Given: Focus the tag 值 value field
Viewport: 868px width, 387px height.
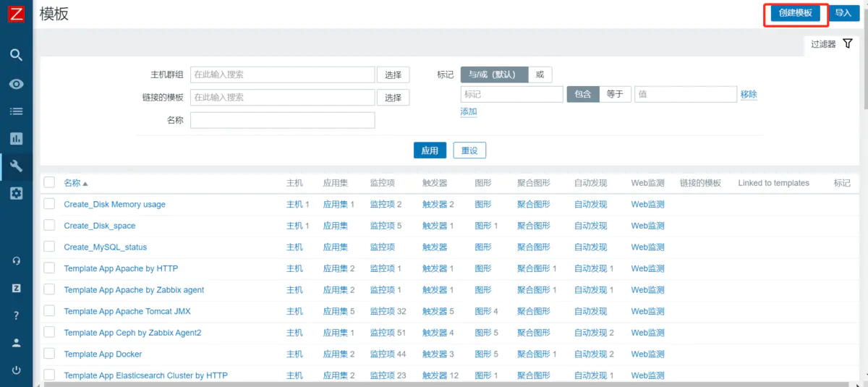Looking at the screenshot, I should point(686,94).
